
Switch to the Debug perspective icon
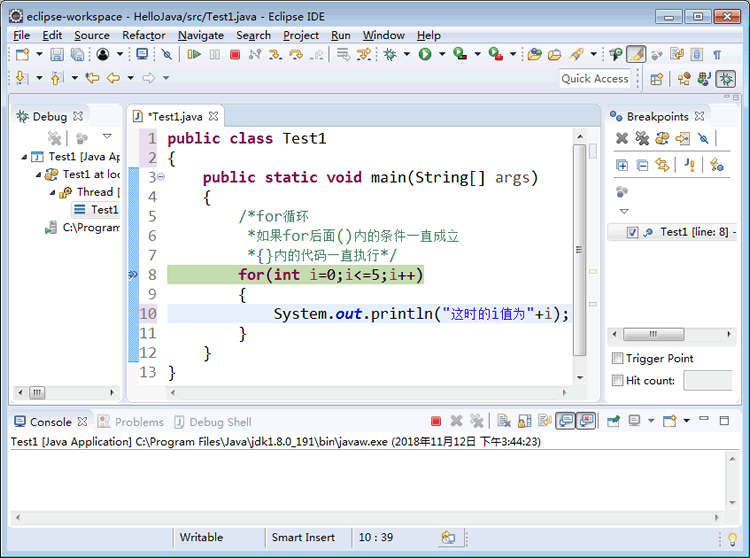click(x=726, y=78)
